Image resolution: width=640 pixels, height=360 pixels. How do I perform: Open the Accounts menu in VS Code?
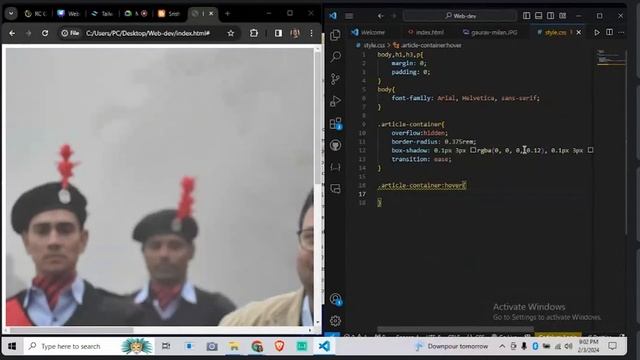pyautogui.click(x=336, y=299)
